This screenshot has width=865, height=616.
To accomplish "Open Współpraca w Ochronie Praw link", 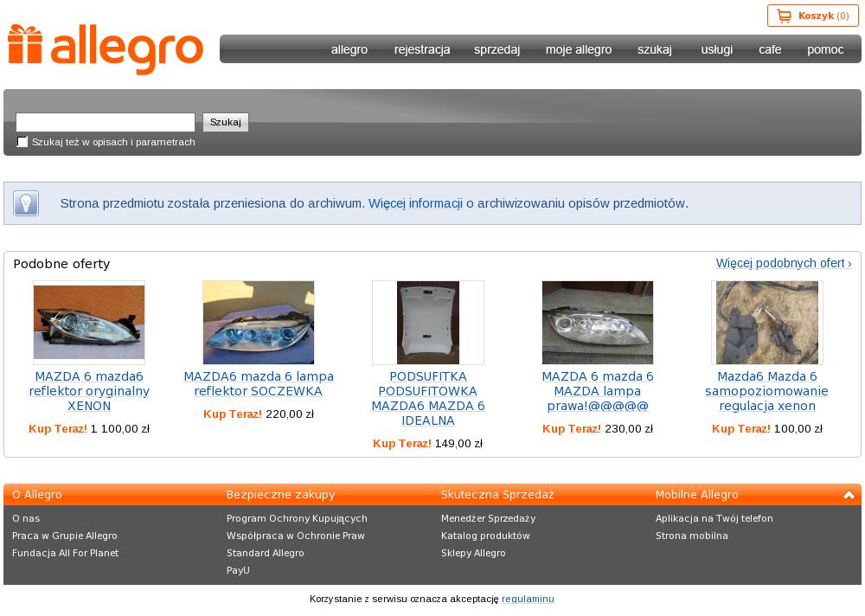I will click(296, 536).
